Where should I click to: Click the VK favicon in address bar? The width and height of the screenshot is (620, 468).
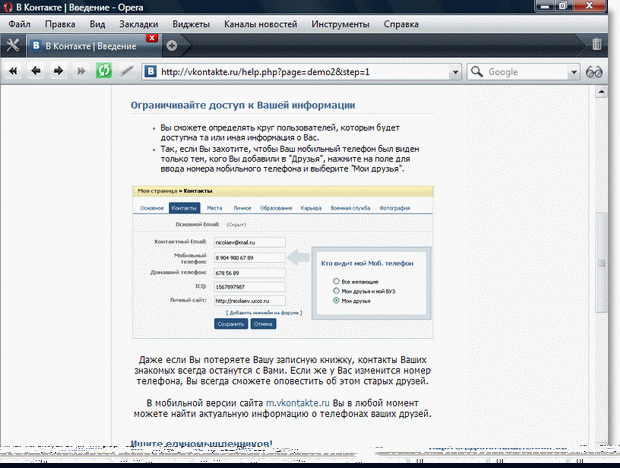[x=150, y=72]
